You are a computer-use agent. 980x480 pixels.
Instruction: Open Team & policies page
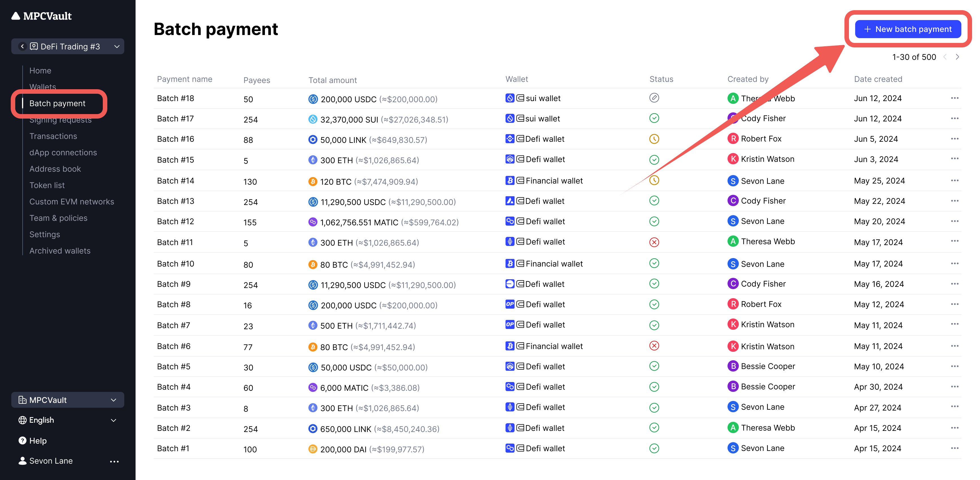click(58, 218)
